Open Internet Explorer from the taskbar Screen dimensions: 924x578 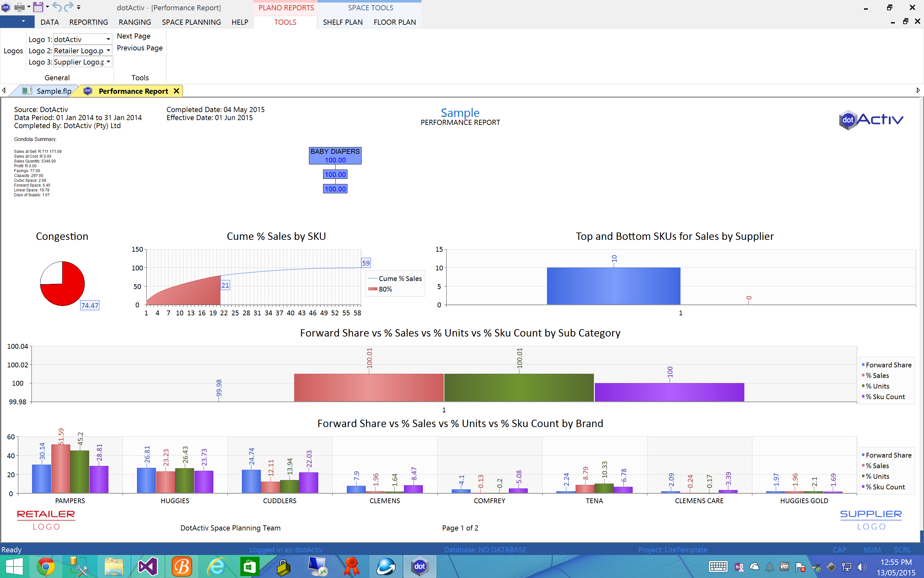pos(216,566)
